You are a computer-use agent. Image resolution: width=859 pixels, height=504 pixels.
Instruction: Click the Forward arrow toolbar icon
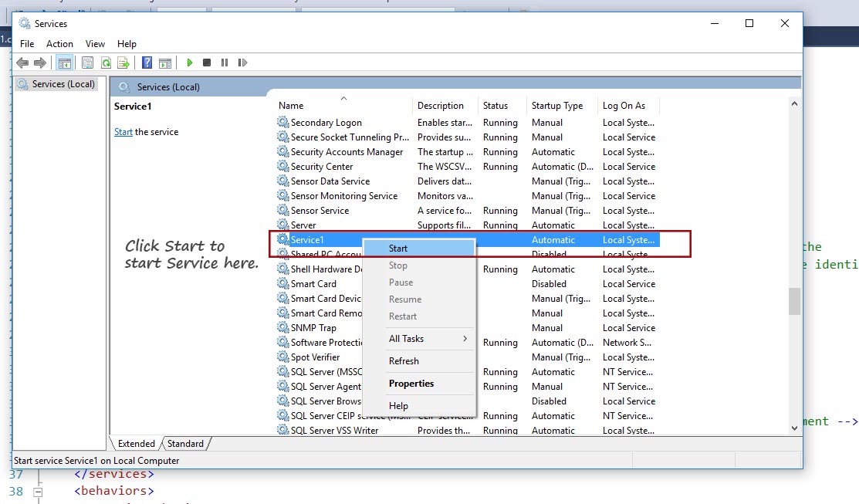coord(40,63)
